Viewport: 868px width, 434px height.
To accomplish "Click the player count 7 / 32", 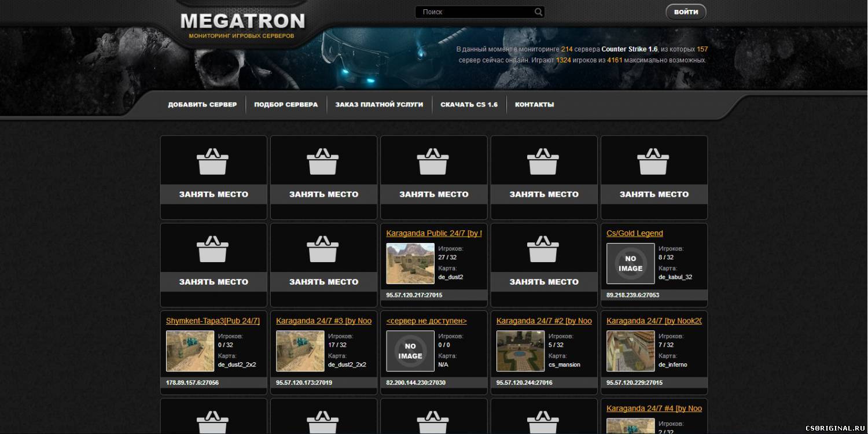I will coord(666,345).
